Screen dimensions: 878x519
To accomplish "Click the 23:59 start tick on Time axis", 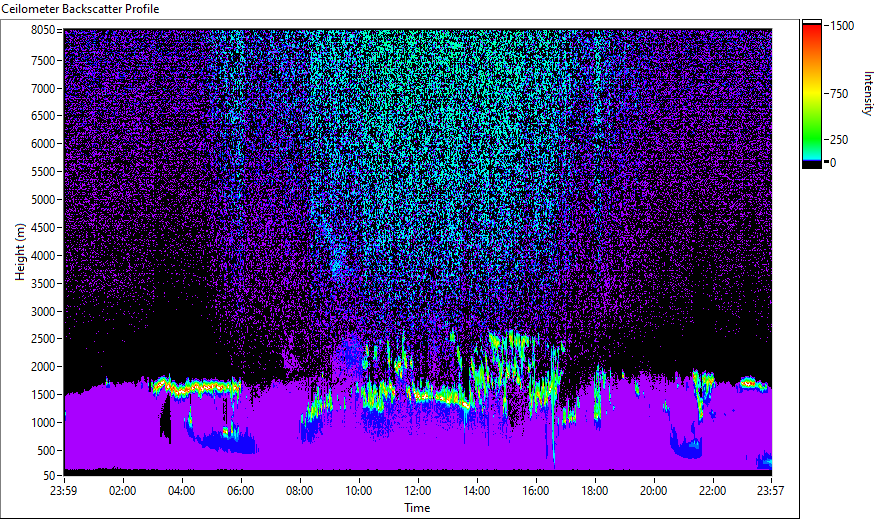I will (x=63, y=491).
